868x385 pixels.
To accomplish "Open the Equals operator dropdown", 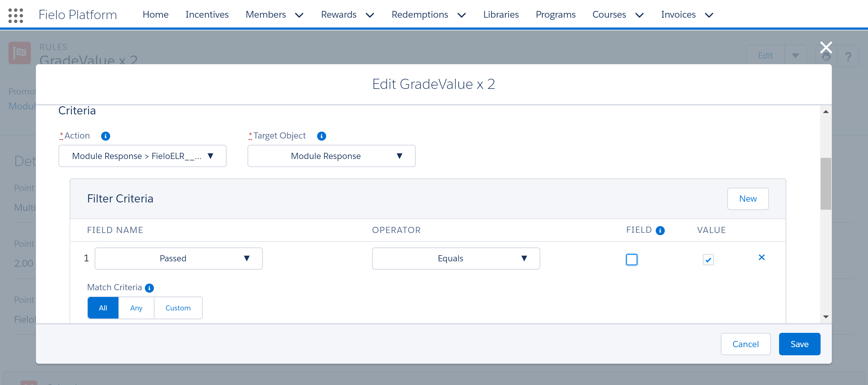I will click(x=456, y=259).
